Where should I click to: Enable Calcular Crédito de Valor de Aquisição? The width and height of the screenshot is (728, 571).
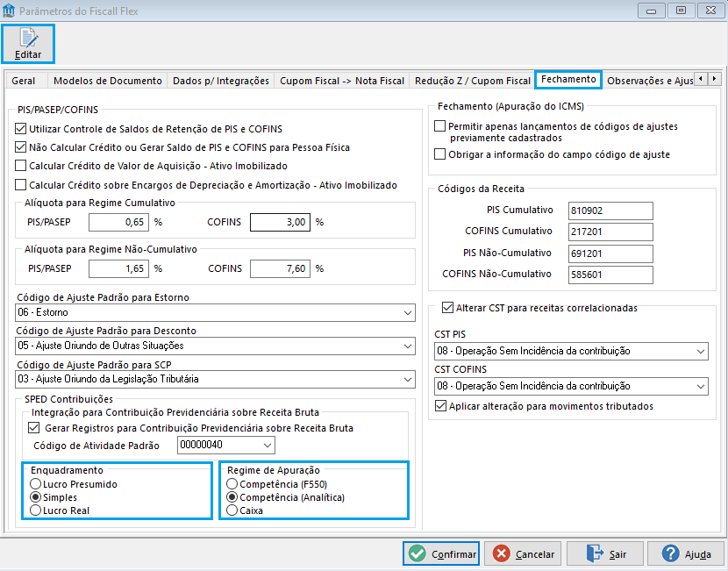[x=20, y=166]
